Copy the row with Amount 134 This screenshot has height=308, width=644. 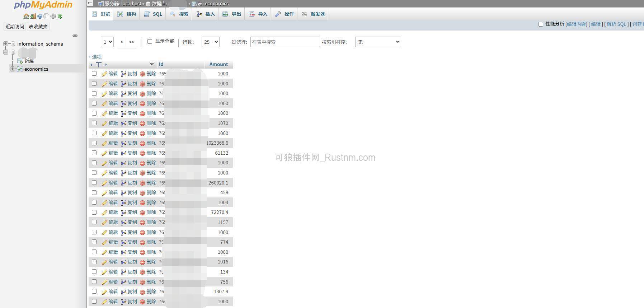129,272
